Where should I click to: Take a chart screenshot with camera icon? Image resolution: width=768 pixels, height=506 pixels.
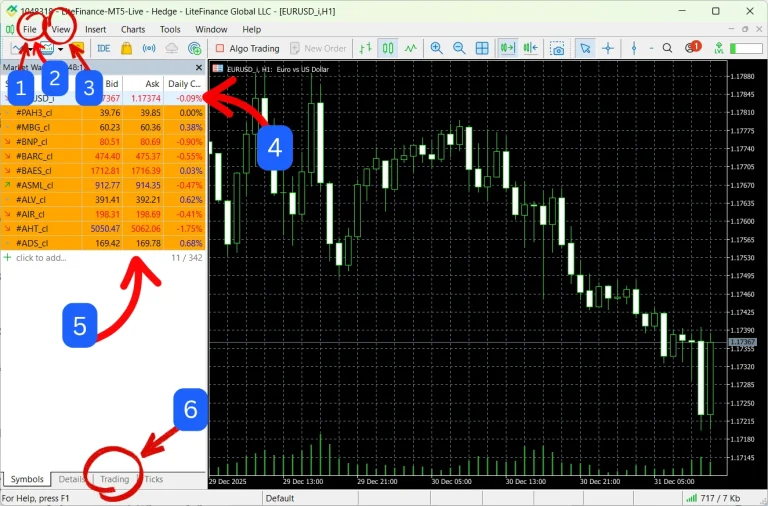coord(557,48)
